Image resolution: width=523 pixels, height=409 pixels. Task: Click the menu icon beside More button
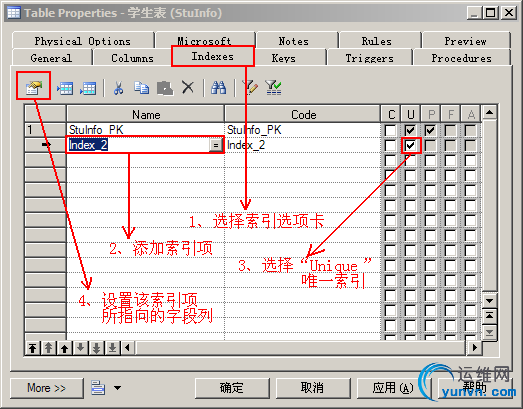98,388
